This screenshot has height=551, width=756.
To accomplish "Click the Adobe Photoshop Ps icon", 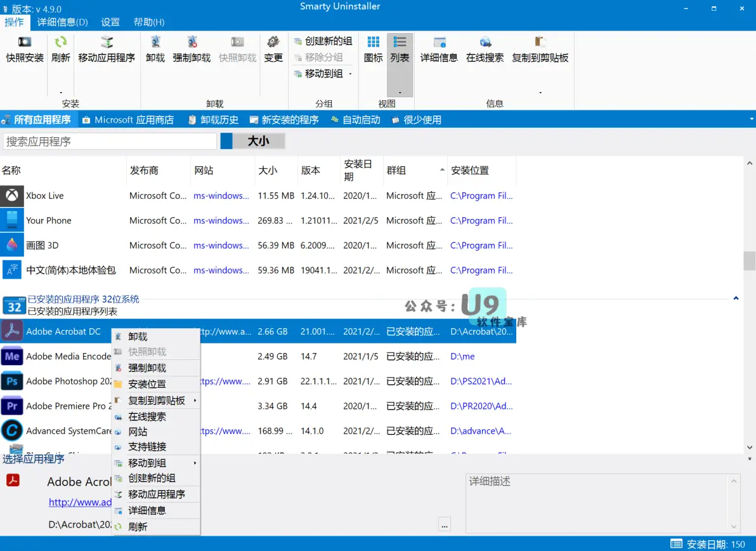I will (x=12, y=381).
